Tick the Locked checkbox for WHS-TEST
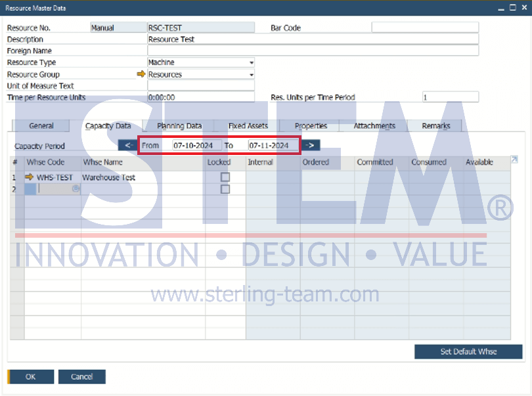Viewport: 532px width, 396px height. 225,177
